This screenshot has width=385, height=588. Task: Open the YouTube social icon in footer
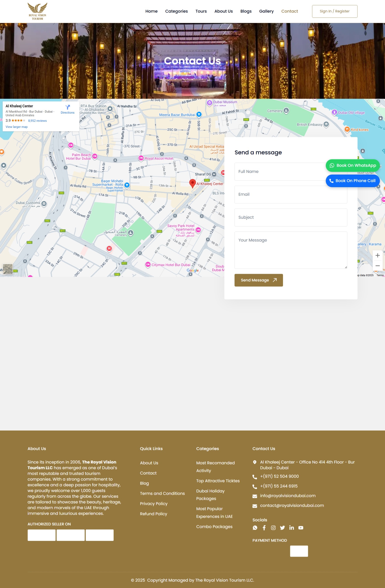click(x=301, y=528)
